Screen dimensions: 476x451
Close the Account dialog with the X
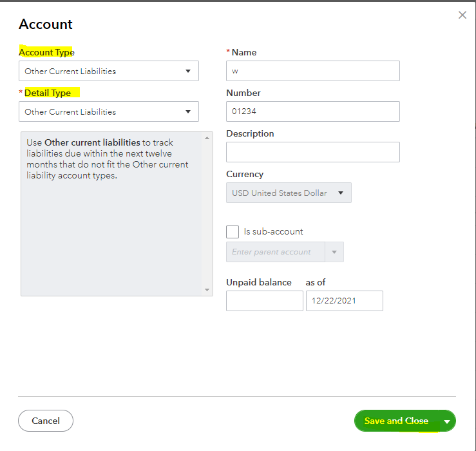(462, 15)
